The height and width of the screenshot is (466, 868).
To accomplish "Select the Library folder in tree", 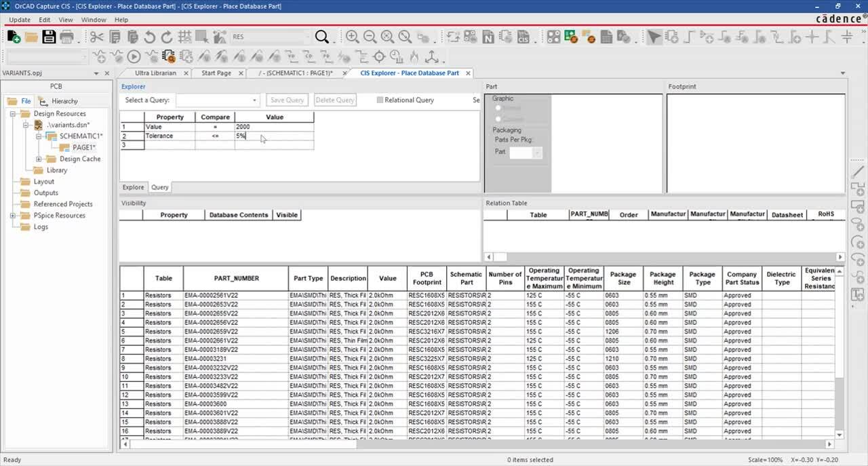I will coord(57,170).
